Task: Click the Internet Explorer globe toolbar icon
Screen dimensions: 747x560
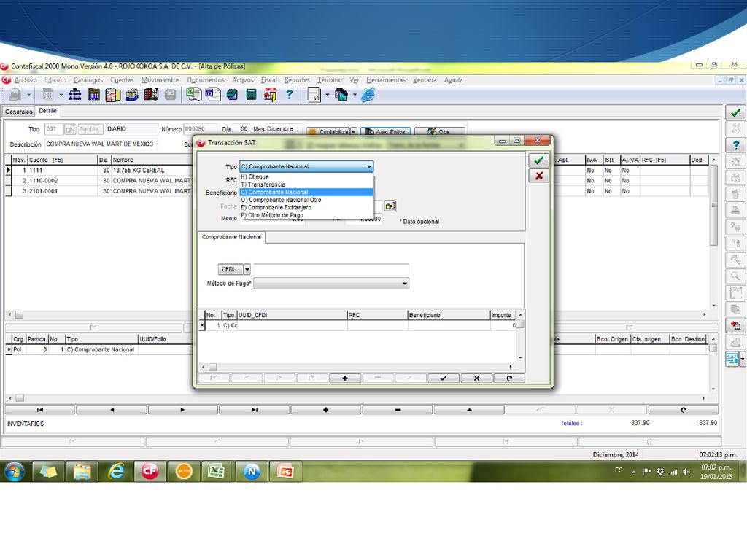Action: [368, 95]
